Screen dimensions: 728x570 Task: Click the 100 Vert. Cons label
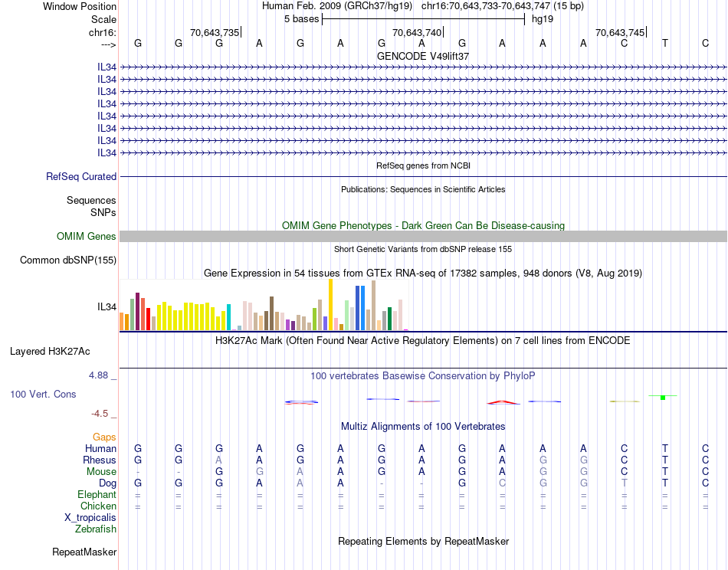[x=43, y=394]
